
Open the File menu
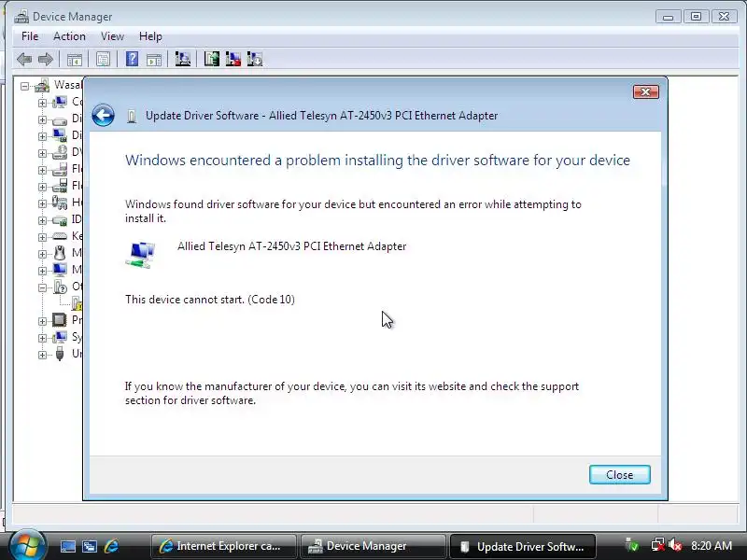pyautogui.click(x=30, y=36)
